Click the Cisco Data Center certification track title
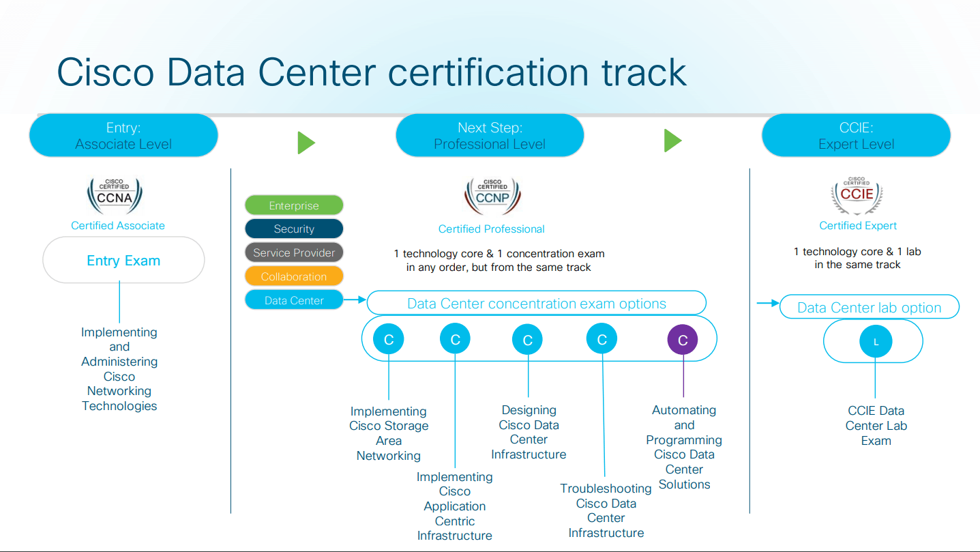The height and width of the screenshot is (552, 980). click(372, 72)
